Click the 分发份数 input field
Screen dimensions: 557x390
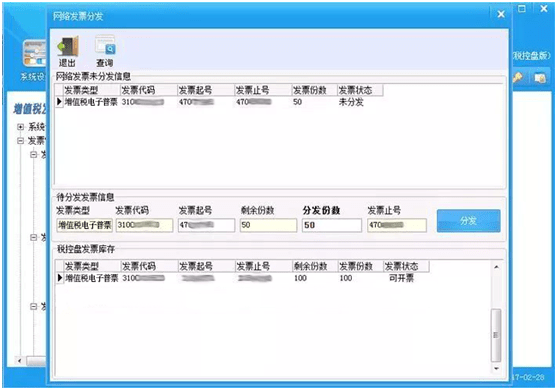tap(332, 225)
